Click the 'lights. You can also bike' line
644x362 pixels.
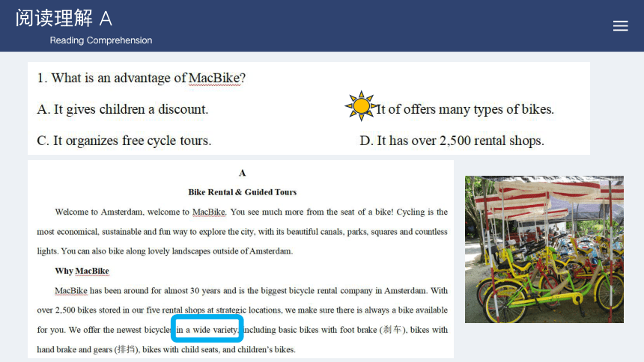(x=165, y=251)
